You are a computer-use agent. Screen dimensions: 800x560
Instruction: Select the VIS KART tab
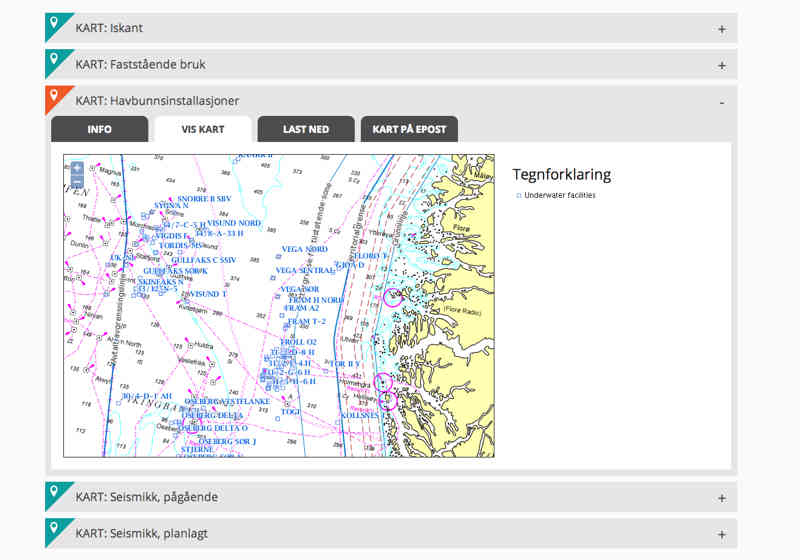(x=202, y=130)
